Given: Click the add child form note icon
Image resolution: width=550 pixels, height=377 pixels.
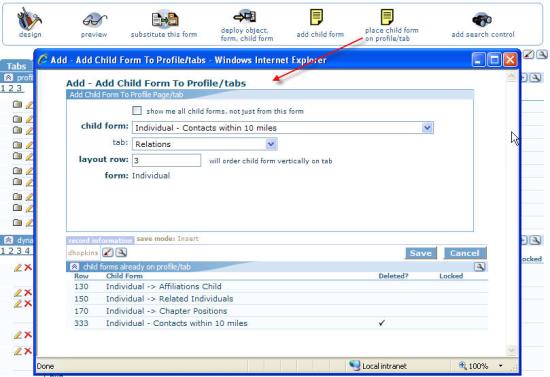Looking at the screenshot, I should [316, 18].
